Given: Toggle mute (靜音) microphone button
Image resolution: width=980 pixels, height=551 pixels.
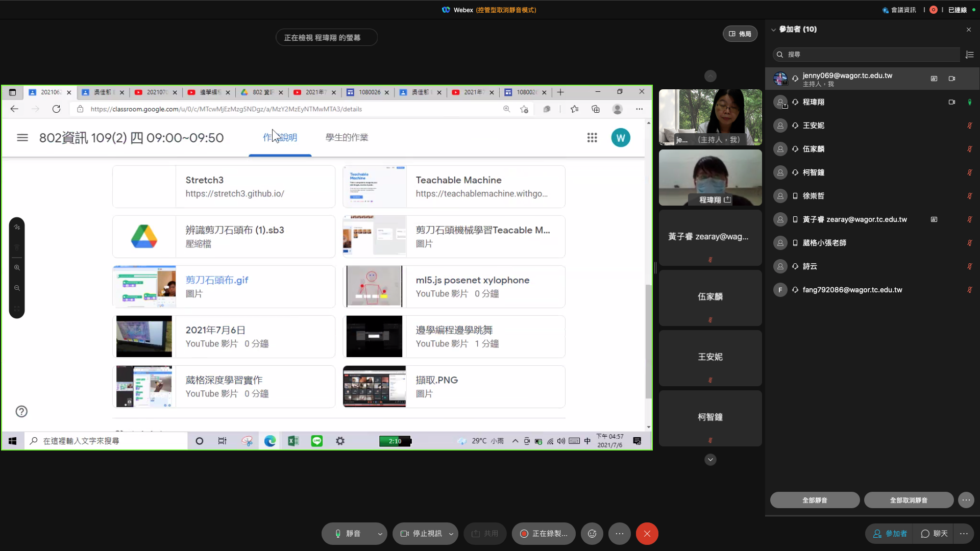Looking at the screenshot, I should pyautogui.click(x=348, y=534).
